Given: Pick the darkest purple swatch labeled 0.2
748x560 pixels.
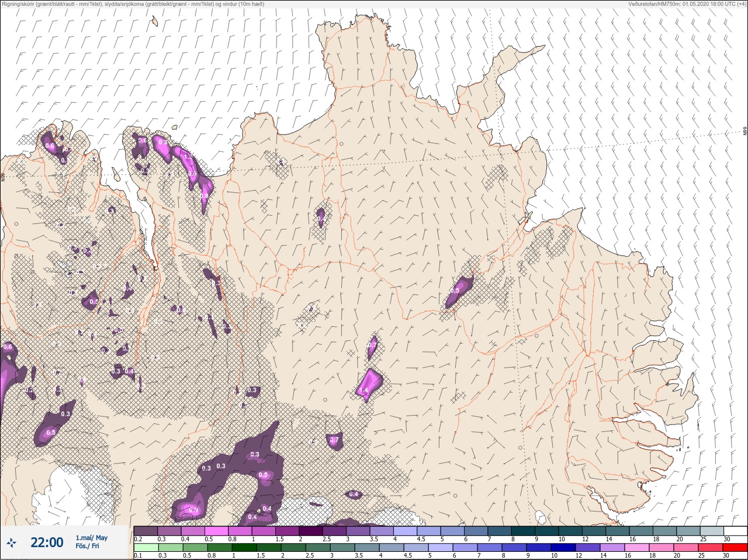Looking at the screenshot, I should coord(146,530).
